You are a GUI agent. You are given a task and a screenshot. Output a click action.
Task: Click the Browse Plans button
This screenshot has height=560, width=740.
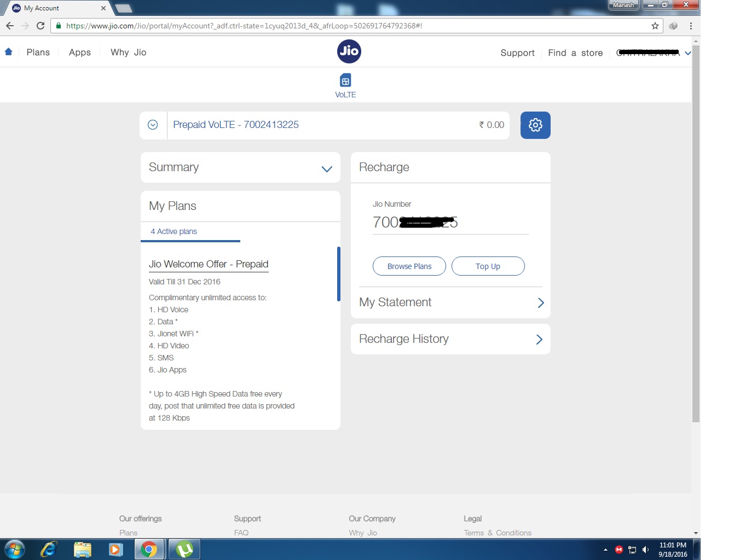pos(409,266)
